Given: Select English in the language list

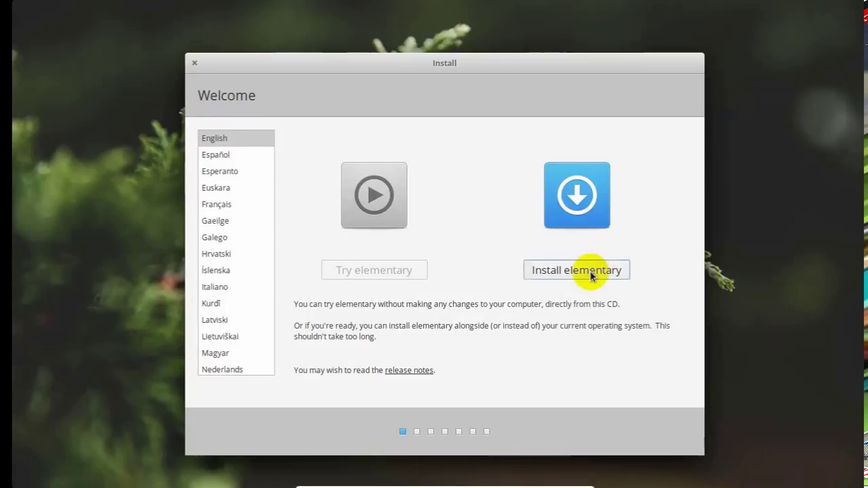Looking at the screenshot, I should point(236,138).
